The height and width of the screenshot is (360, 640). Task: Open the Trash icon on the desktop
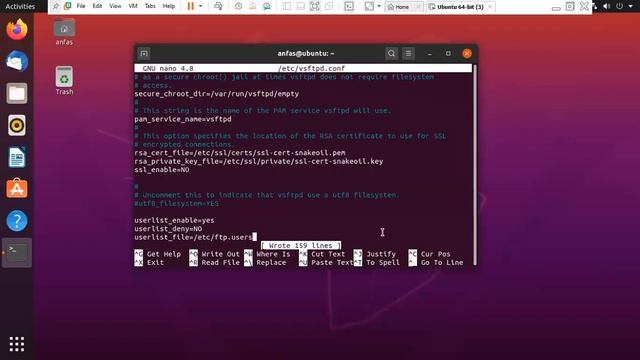tap(64, 81)
